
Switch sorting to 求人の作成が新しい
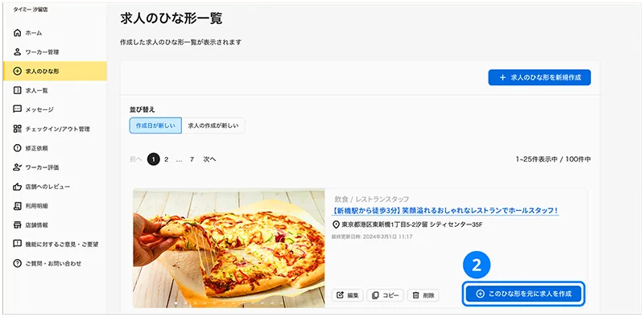(213, 126)
